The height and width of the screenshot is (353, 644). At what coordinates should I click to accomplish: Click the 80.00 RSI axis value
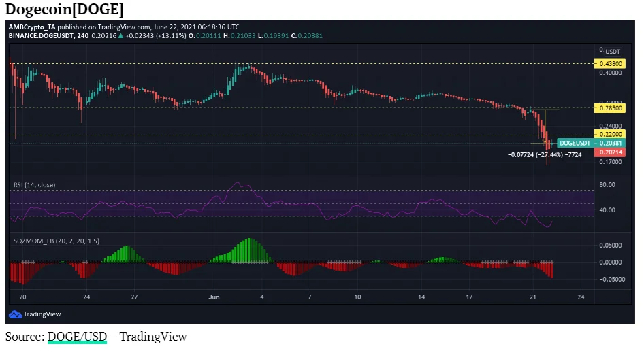(607, 185)
